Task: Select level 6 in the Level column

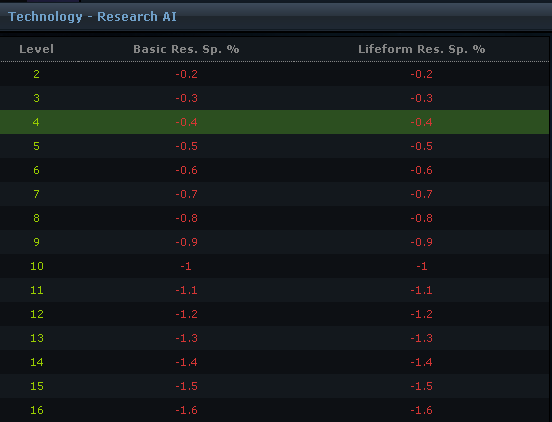Action: (x=36, y=170)
